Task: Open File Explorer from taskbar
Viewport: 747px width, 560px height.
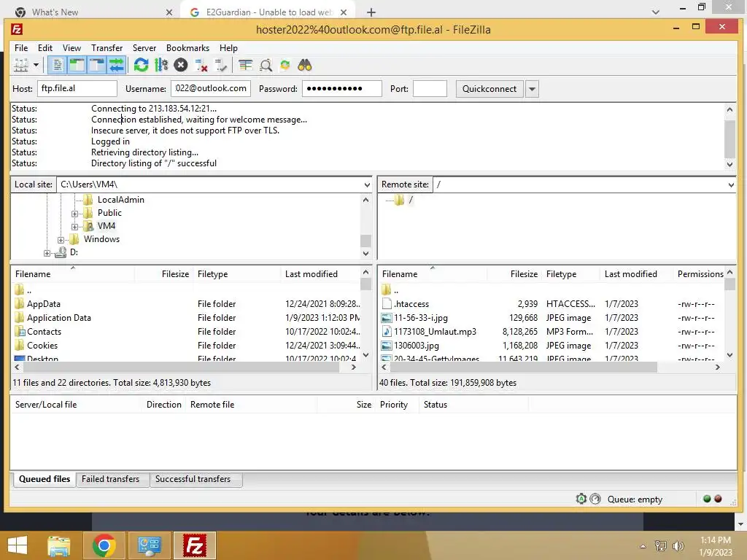Action: 59,545
